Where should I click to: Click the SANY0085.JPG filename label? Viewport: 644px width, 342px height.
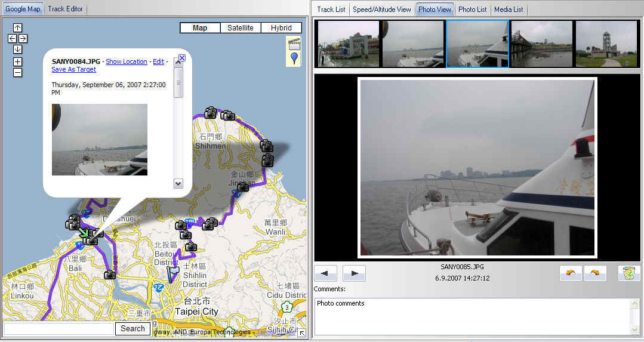462,267
